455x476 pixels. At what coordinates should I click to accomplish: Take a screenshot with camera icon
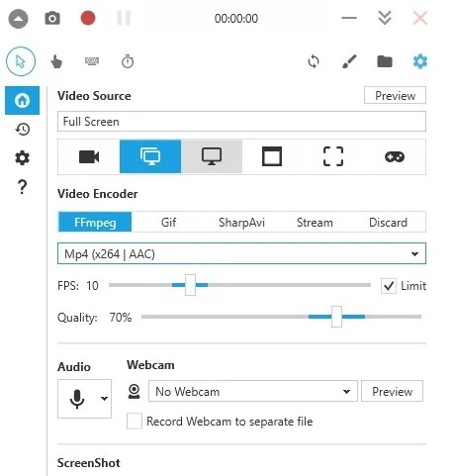coord(52,18)
